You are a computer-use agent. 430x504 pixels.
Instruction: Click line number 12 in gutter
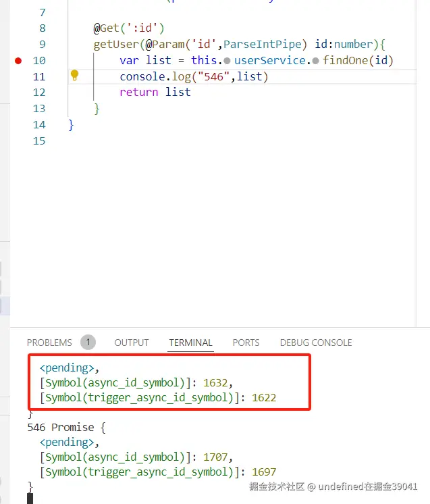(39, 93)
